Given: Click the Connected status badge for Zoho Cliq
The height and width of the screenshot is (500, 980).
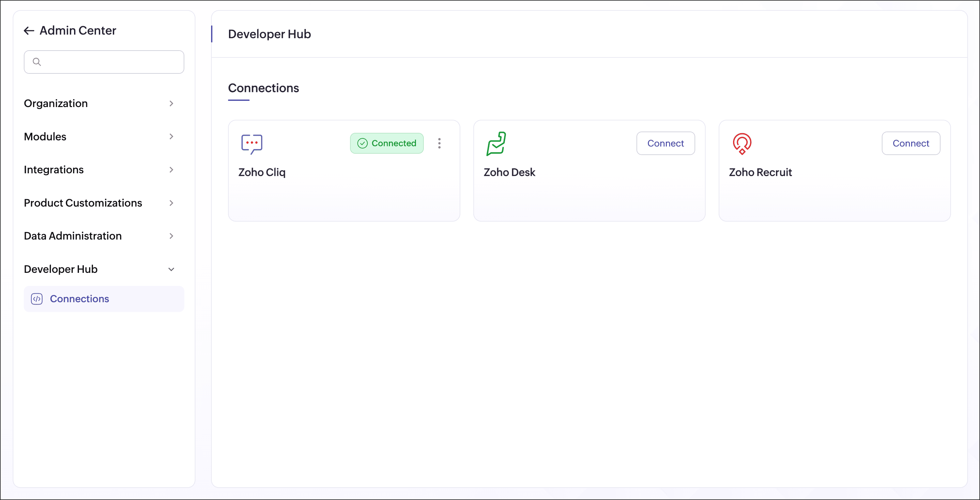Looking at the screenshot, I should point(387,143).
